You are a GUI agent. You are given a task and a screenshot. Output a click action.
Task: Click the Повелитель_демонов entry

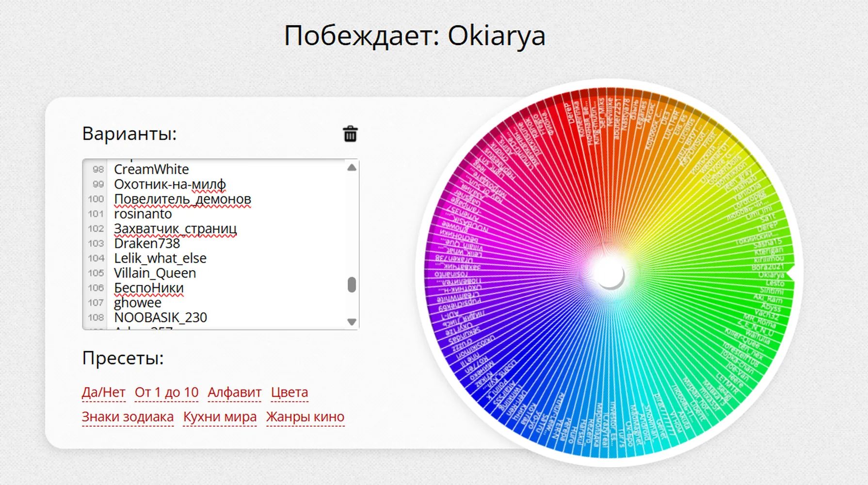182,199
